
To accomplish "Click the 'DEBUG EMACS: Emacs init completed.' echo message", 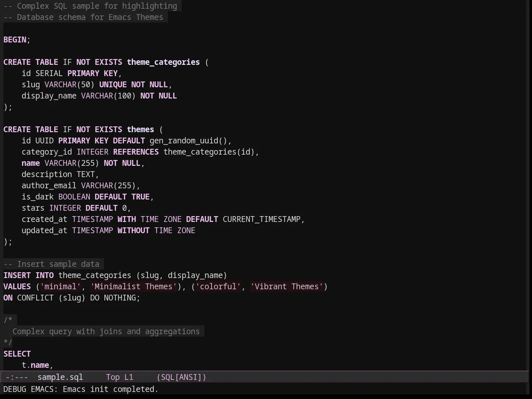I will click(x=81, y=389).
